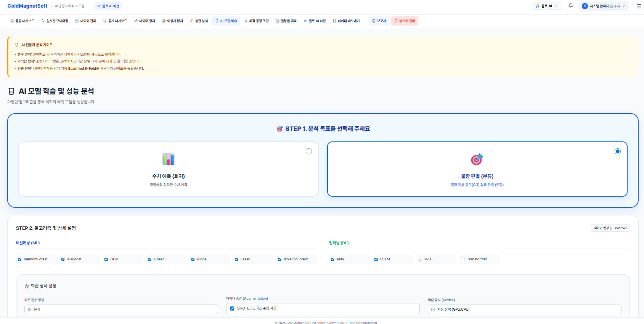Viewport: 644px width, 324px height.
Task: Enable the GRU checkbox
Action: pyautogui.click(x=419, y=259)
